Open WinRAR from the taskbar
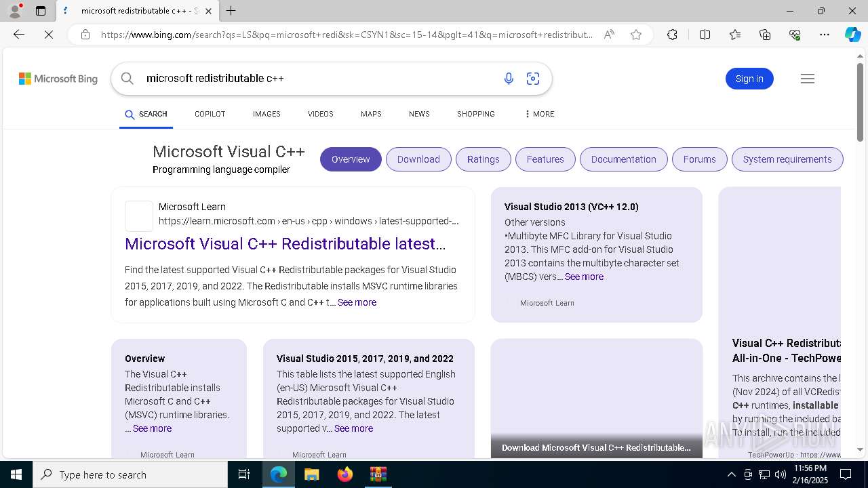This screenshot has width=868, height=488. click(x=378, y=474)
